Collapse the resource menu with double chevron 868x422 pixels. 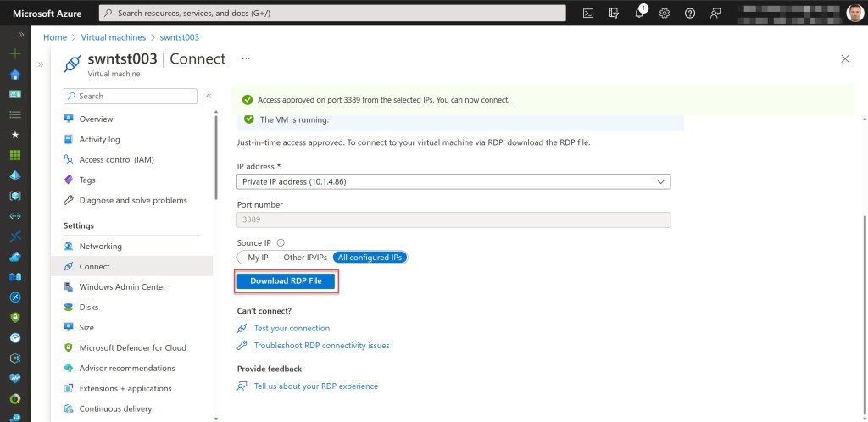(209, 96)
